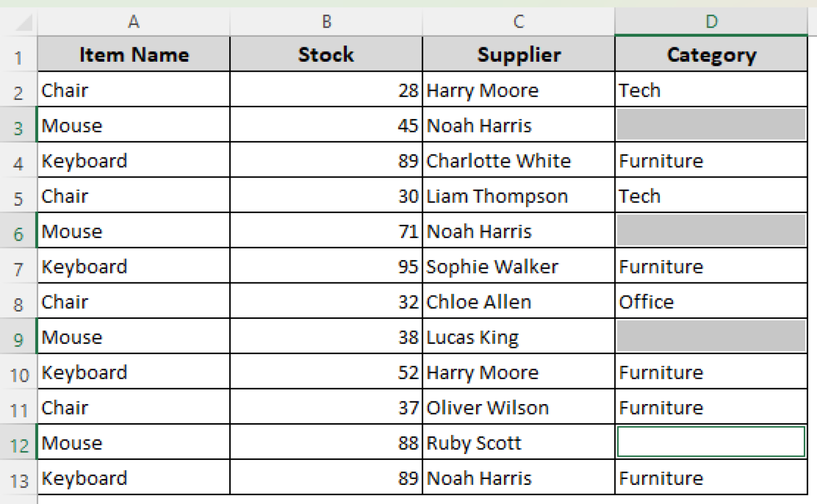Viewport: 817px width, 504px height.
Task: Select the Chloe Allen supplier cell
Action: (x=518, y=301)
